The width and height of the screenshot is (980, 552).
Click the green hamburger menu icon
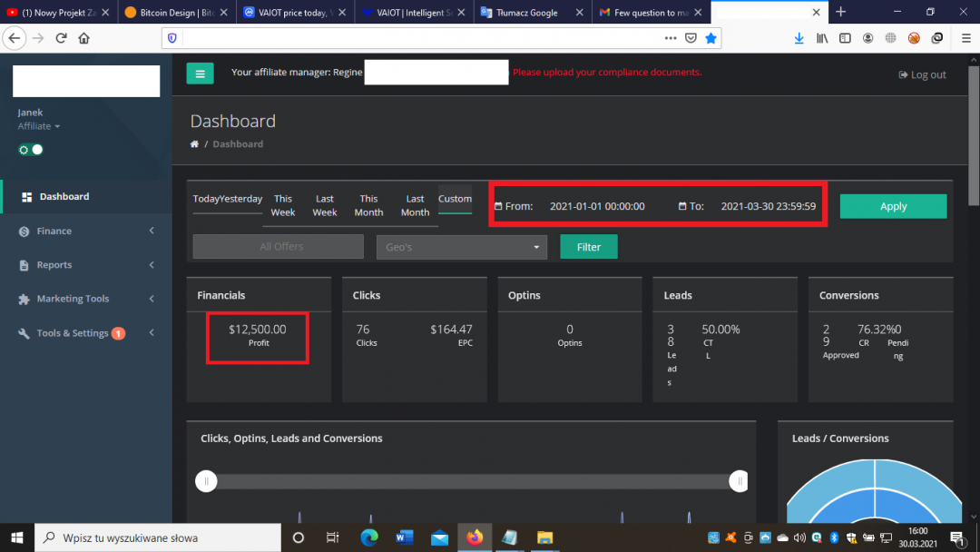200,74
